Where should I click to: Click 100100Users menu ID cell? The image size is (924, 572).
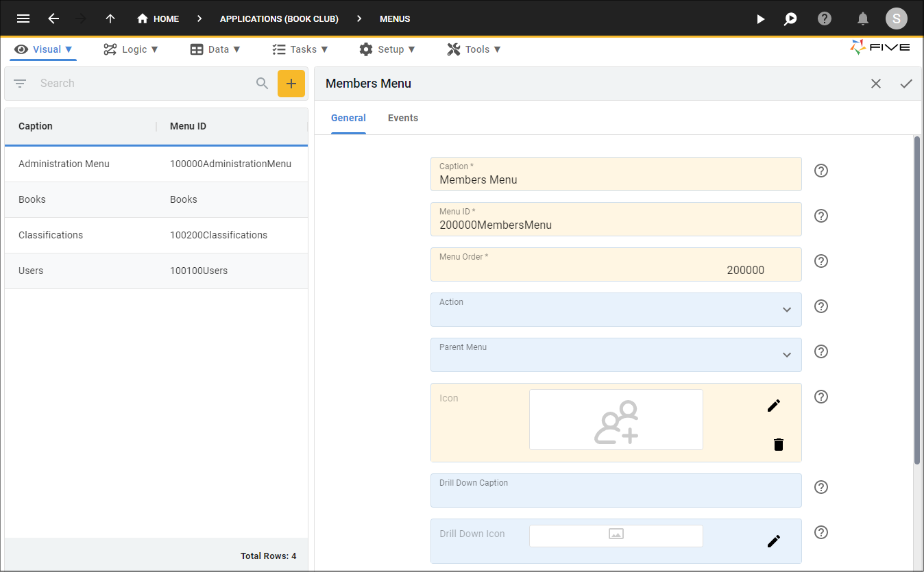click(199, 271)
